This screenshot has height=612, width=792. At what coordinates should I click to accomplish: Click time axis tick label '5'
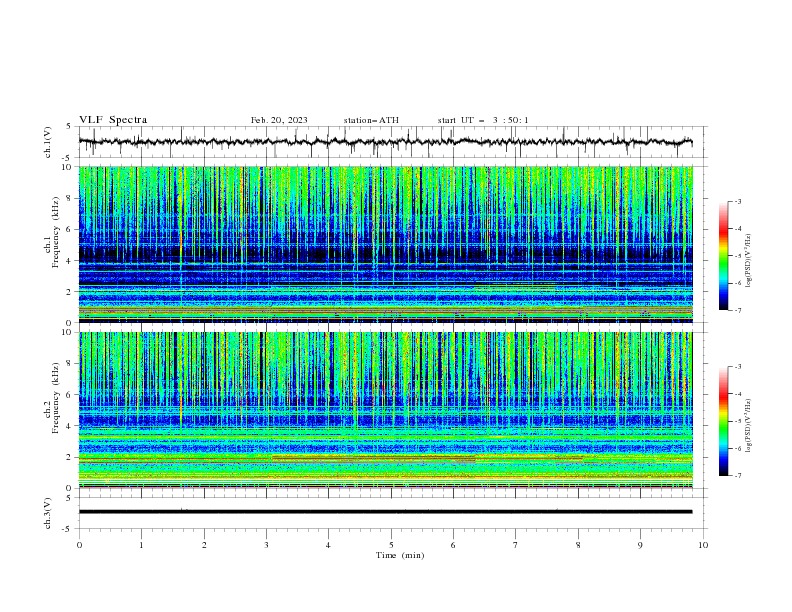(391, 545)
